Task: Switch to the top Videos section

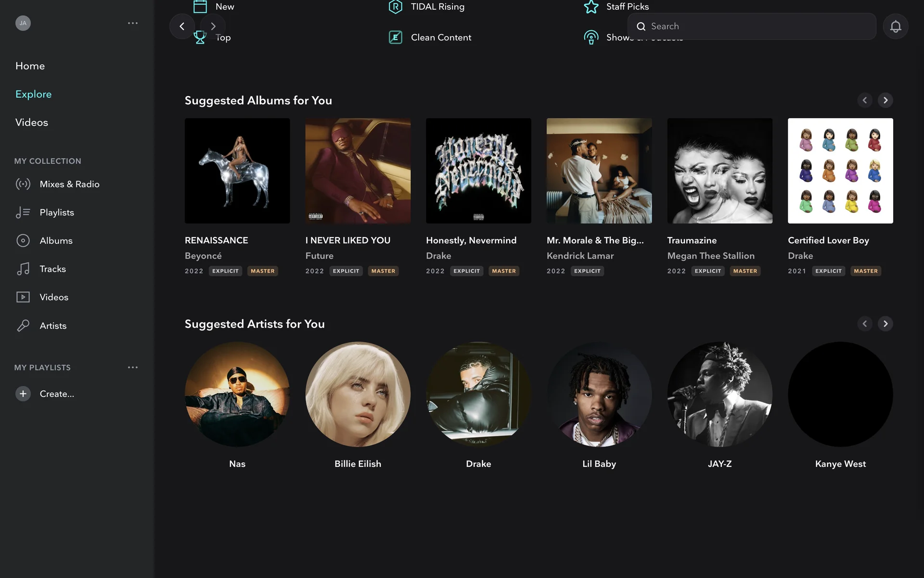Action: [x=32, y=122]
